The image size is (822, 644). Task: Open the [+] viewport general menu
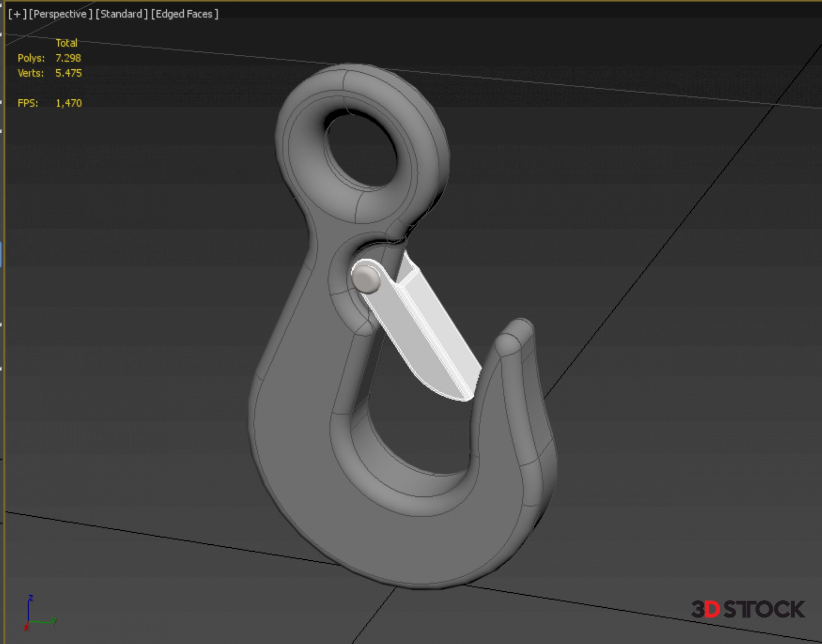[x=17, y=14]
